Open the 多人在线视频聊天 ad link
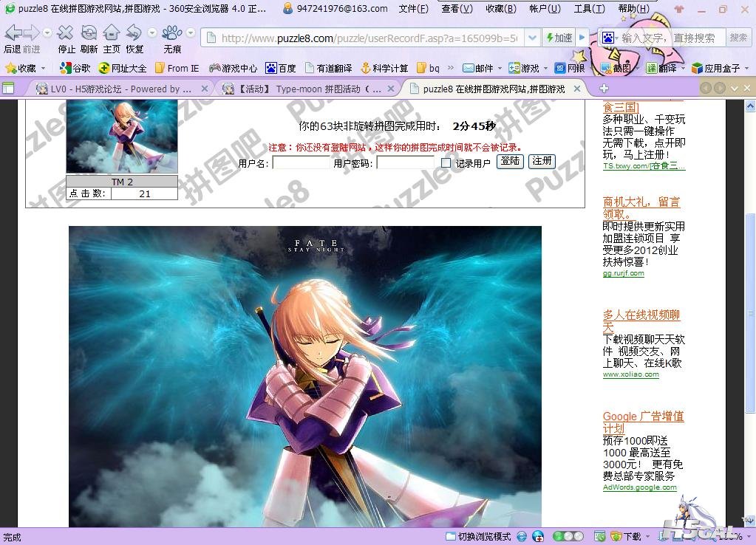Image resolution: width=756 pixels, height=545 pixels. coord(641,321)
